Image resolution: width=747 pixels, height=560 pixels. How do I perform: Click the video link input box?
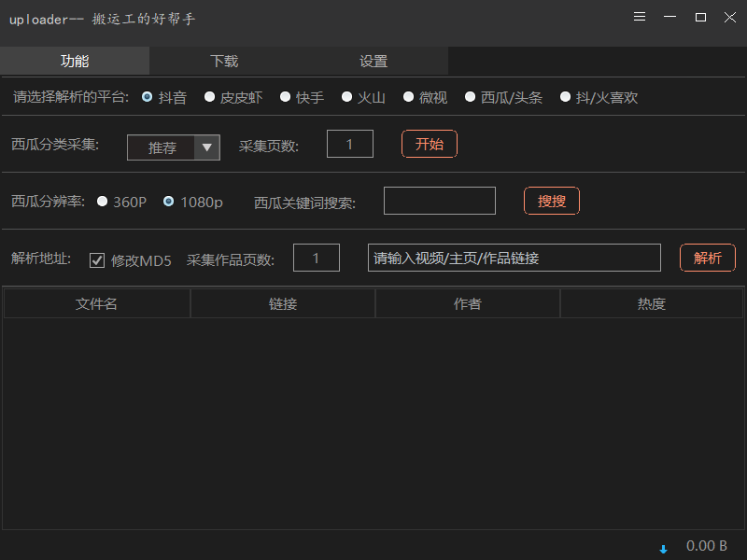pyautogui.click(x=514, y=258)
